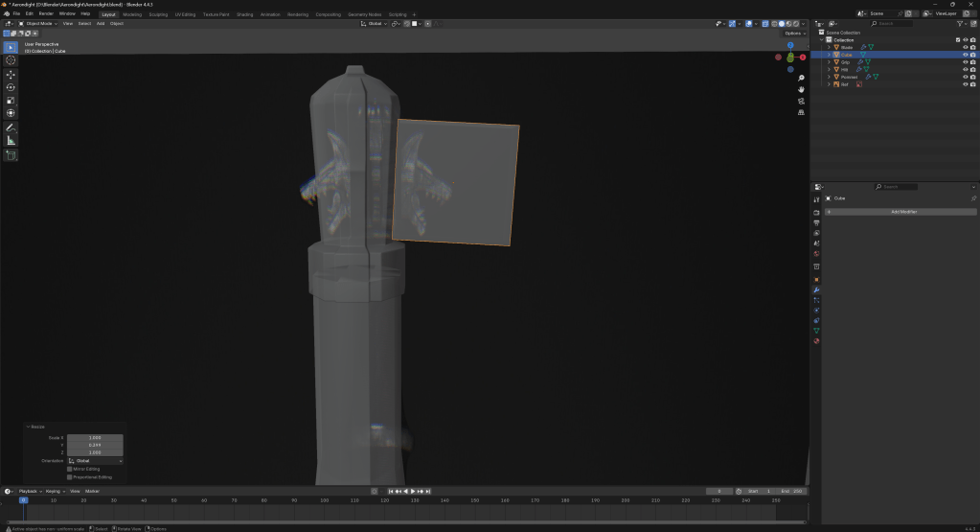The width and height of the screenshot is (980, 532).
Task: Expand the Pommel object in outliner
Action: (829, 77)
